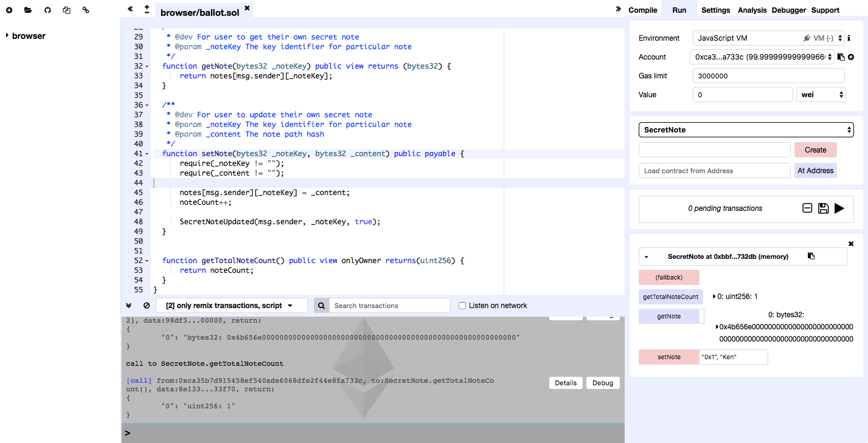Create a new file with the plus icon
The height and width of the screenshot is (443, 868).
click(x=9, y=10)
